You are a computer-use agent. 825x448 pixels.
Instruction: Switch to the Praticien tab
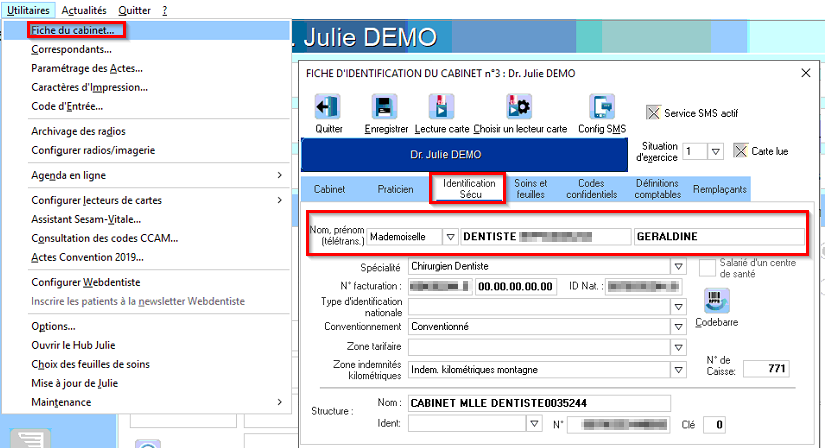pyautogui.click(x=395, y=189)
